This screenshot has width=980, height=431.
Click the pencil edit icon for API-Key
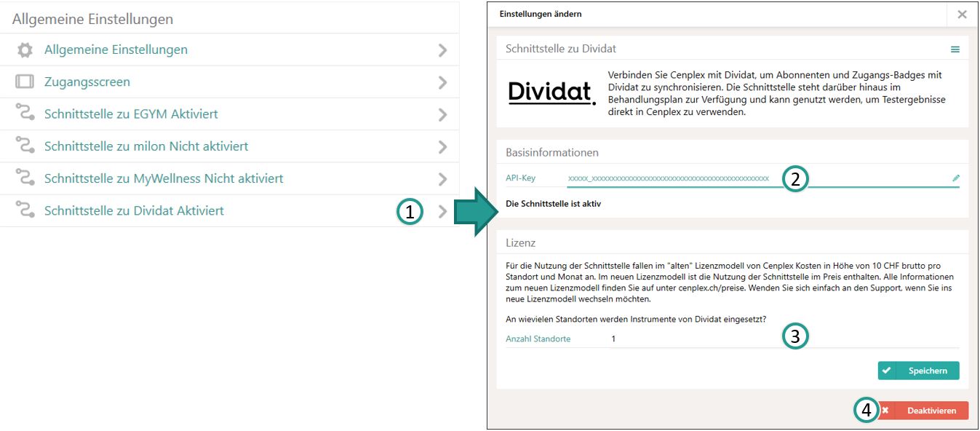(955, 178)
